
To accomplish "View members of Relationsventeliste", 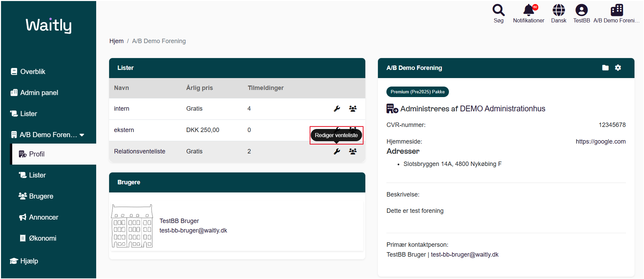I will click(353, 151).
